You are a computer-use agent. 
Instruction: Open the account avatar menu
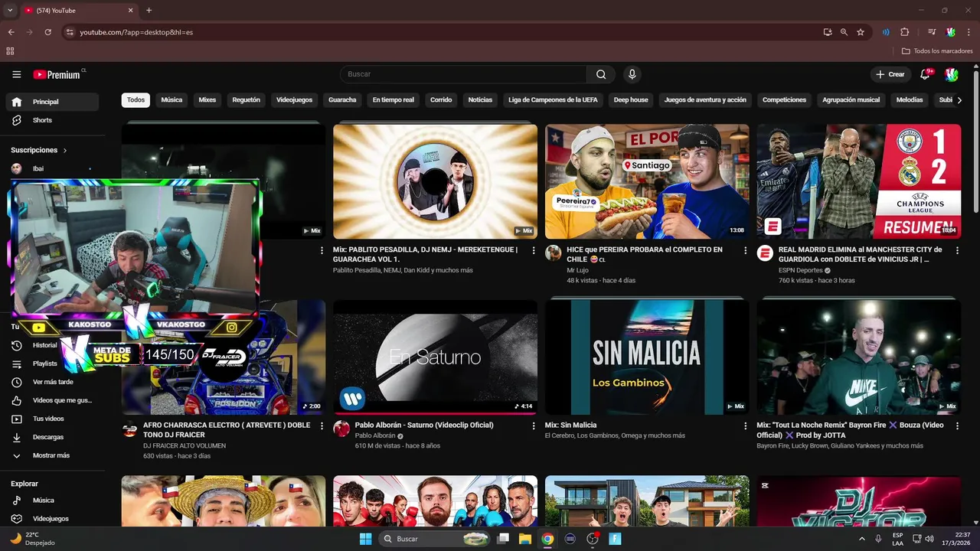tap(952, 74)
